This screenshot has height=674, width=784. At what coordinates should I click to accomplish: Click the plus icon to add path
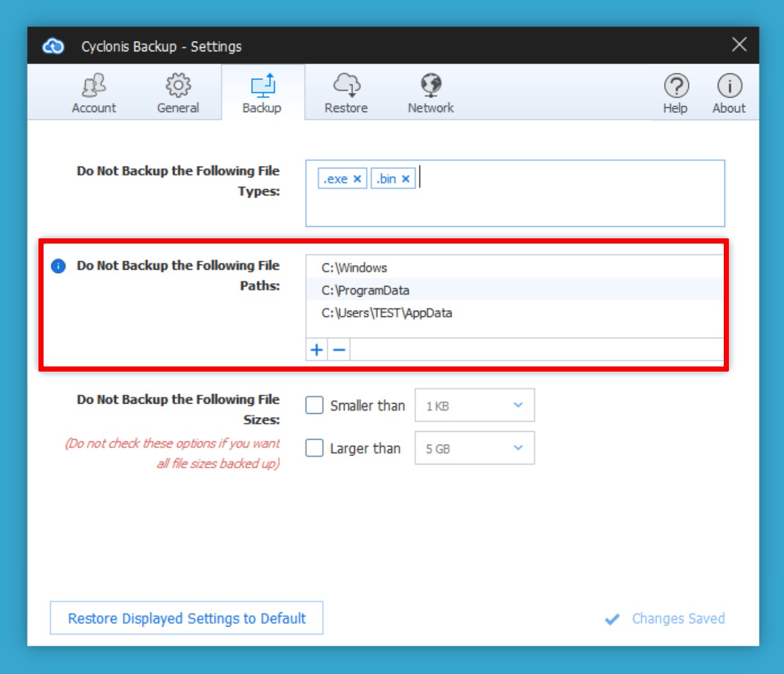coord(316,350)
